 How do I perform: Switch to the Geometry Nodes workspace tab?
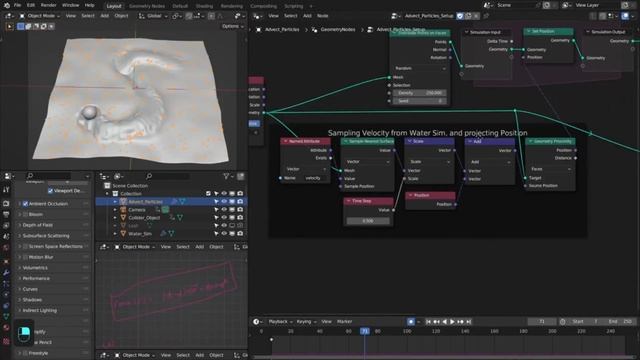pos(147,6)
